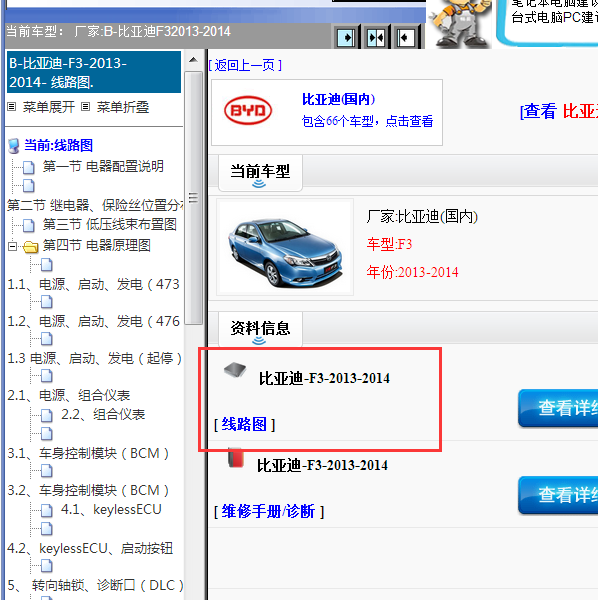Open 第二节 继电器、保险丝位置分布
The width and height of the screenshot is (598, 600).
click(x=95, y=205)
